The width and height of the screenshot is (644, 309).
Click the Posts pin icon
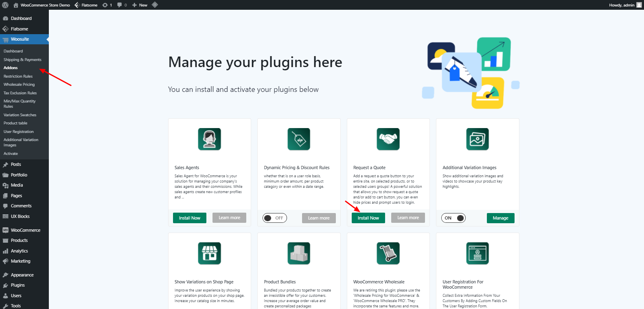5,165
